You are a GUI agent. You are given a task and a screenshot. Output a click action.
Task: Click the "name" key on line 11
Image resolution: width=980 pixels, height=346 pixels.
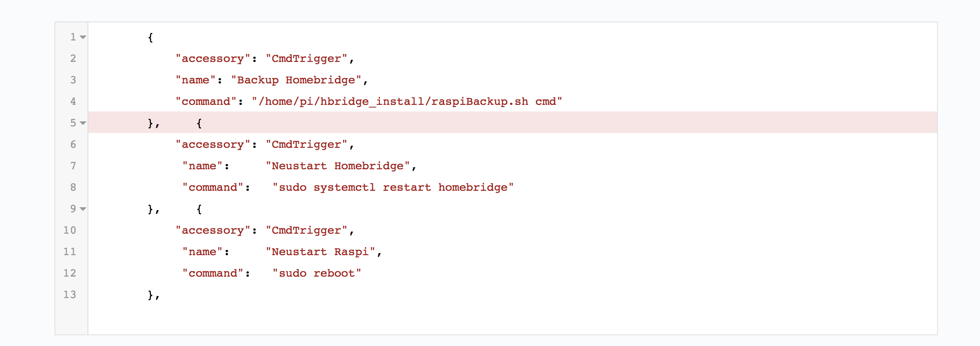[x=202, y=252]
